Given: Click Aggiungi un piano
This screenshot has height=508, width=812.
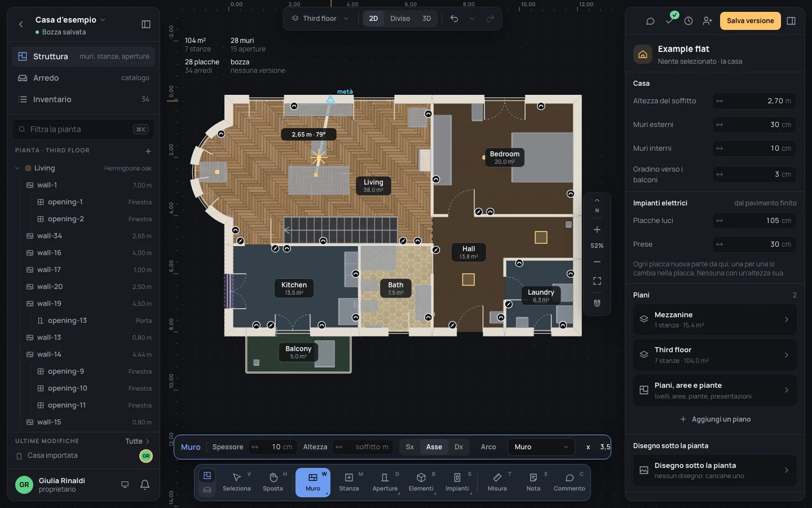Looking at the screenshot, I should click(715, 419).
